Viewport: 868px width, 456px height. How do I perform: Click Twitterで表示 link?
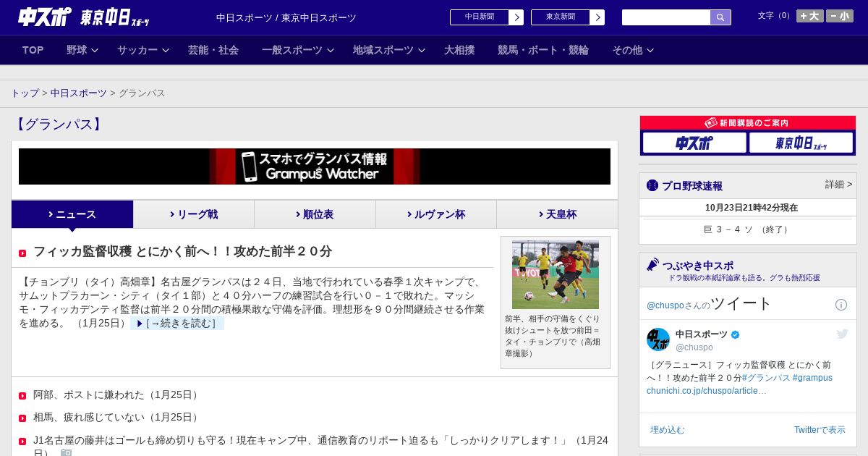coord(820,430)
